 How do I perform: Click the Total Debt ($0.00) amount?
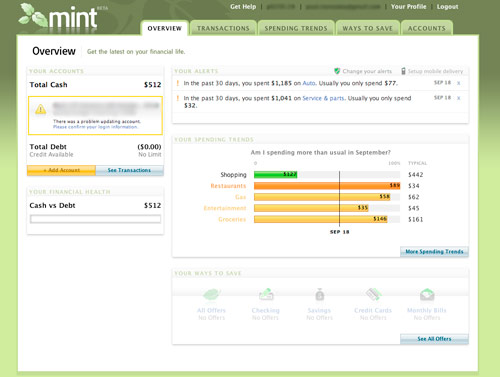149,147
